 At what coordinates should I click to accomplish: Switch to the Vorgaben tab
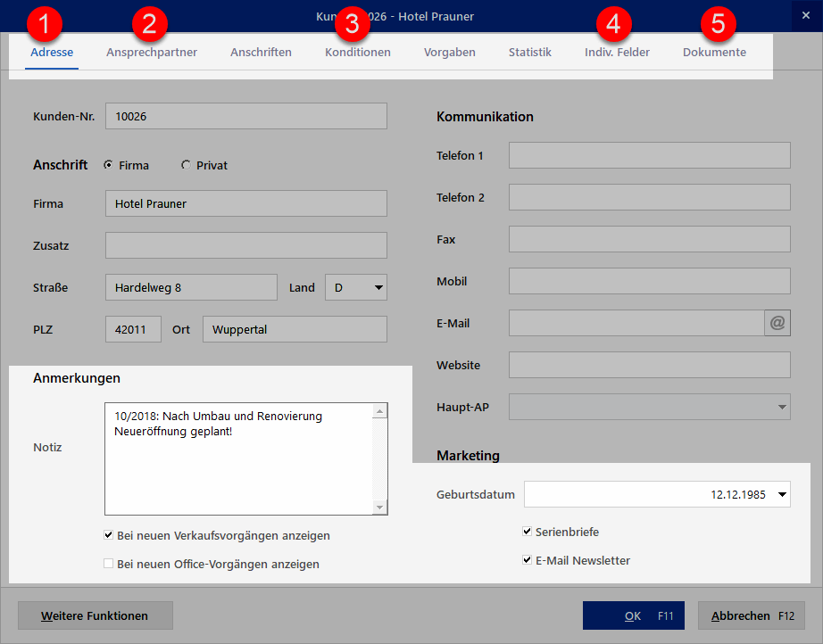click(450, 52)
